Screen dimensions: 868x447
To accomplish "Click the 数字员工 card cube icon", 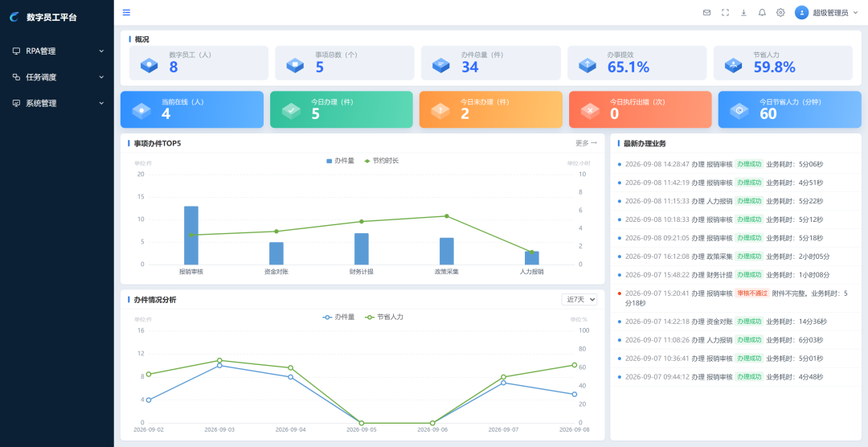I will tap(149, 65).
